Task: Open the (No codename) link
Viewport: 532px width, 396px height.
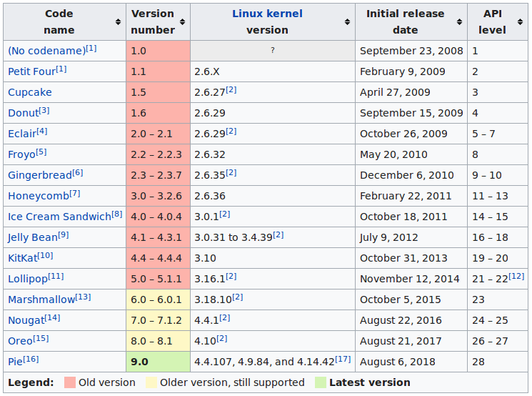Action: coord(47,51)
